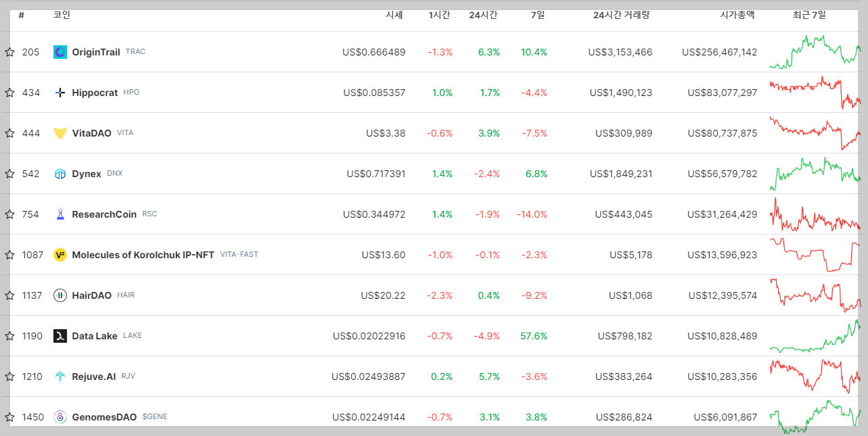Toggle favorite star for Rejuve.AI
Image resolution: width=868 pixels, height=436 pixels.
(9, 377)
